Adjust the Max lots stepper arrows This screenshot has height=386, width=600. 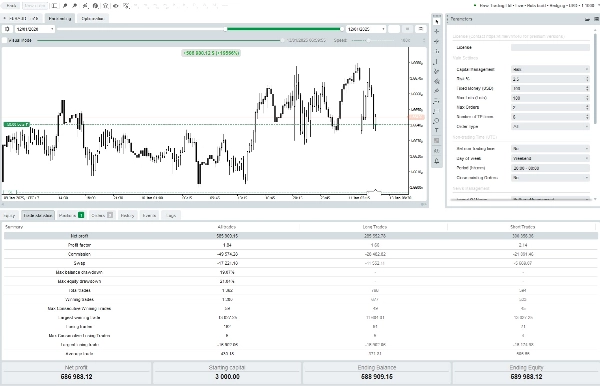pyautogui.click(x=587, y=98)
